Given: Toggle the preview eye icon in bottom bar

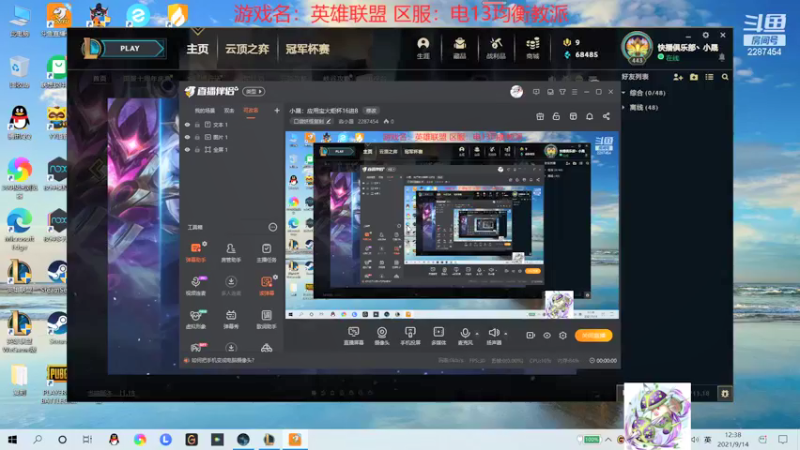Looking at the screenshot, I should click(547, 335).
